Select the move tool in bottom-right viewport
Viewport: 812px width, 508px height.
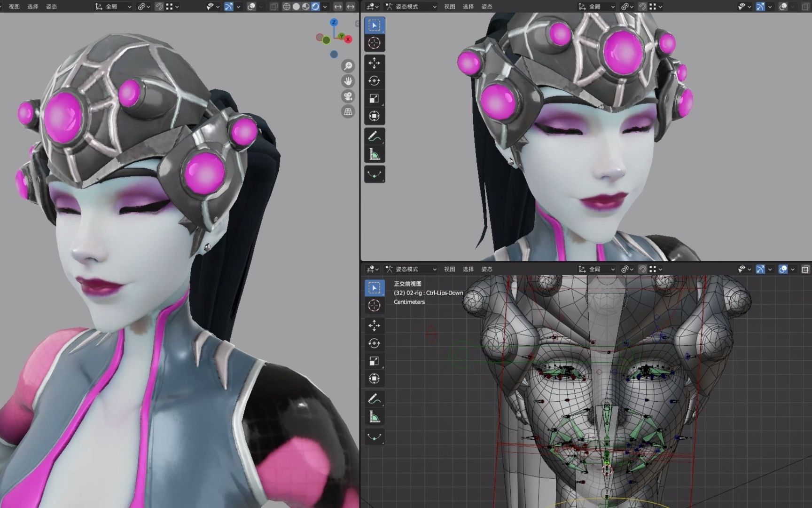pos(375,325)
